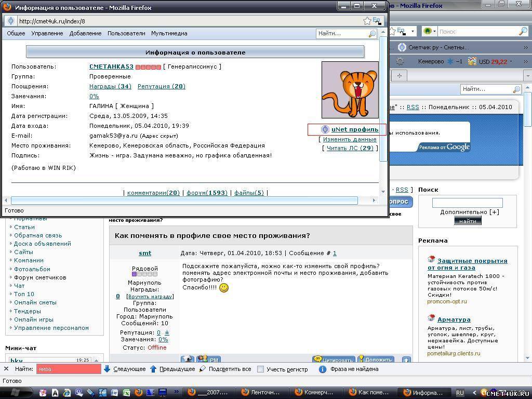Click the Previous match blue up arrow

153,369
